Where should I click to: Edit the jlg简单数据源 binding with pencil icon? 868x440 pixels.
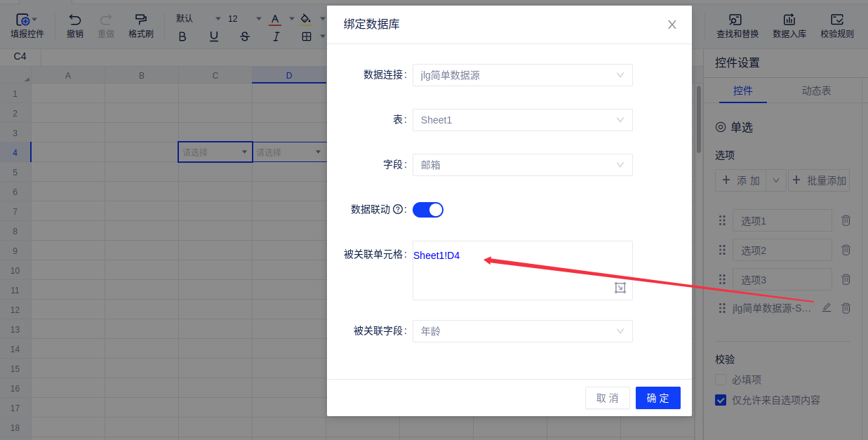click(827, 307)
